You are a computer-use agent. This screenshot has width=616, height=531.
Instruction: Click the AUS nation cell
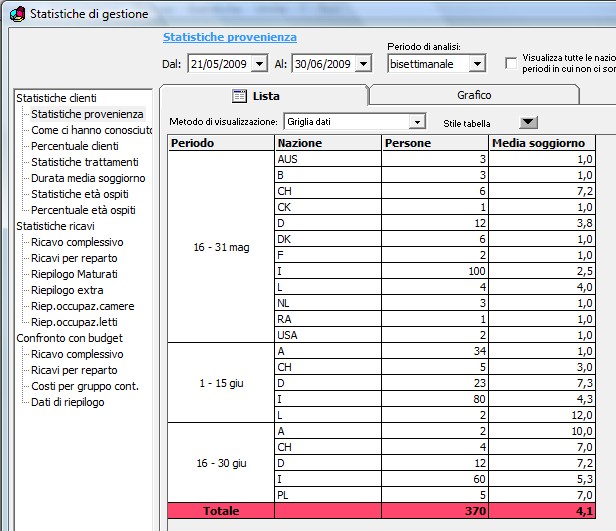coord(328,159)
